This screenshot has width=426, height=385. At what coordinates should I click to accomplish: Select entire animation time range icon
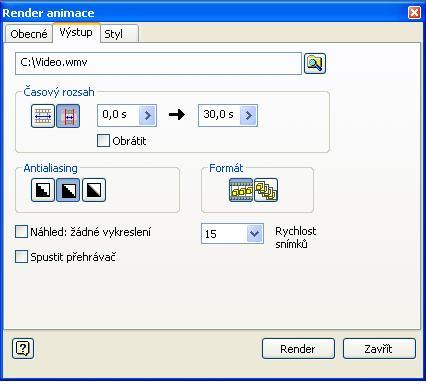pos(43,116)
